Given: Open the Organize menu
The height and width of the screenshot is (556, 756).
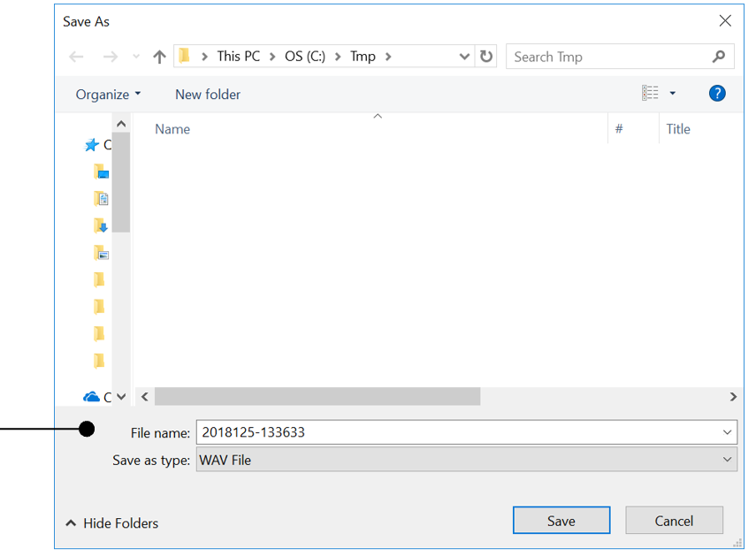Looking at the screenshot, I should pos(108,94).
